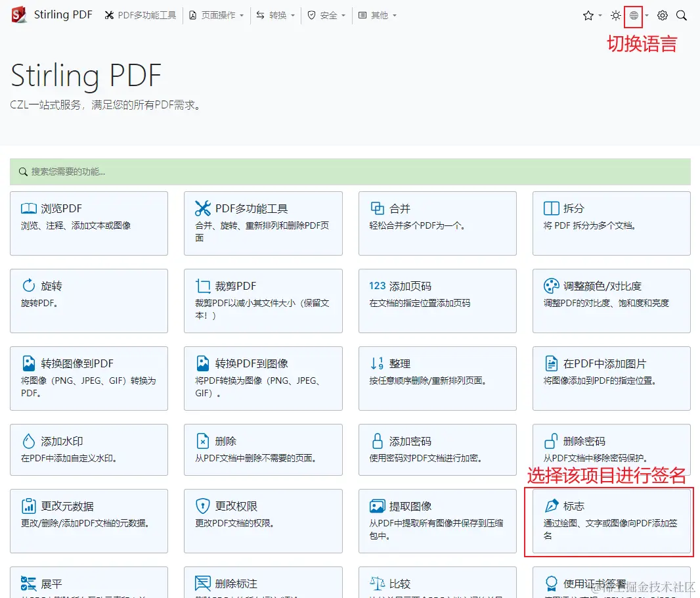Screen dimensions: 700x598
Task: Click description 按任意顺序删除/重新排列页面。
Action: (427, 380)
